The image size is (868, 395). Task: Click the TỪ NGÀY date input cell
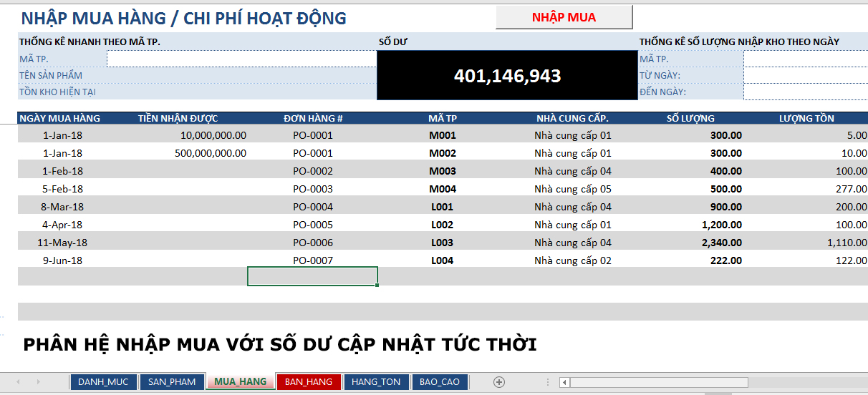[x=805, y=75]
